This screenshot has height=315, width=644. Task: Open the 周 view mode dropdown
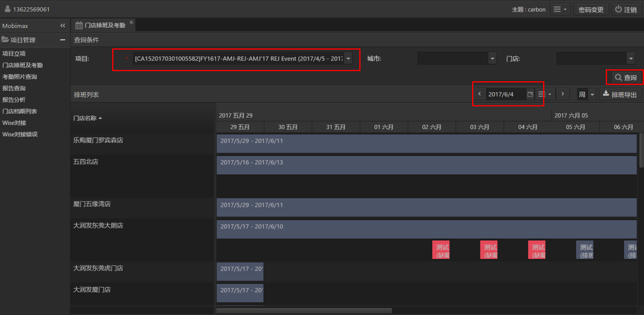click(x=591, y=94)
